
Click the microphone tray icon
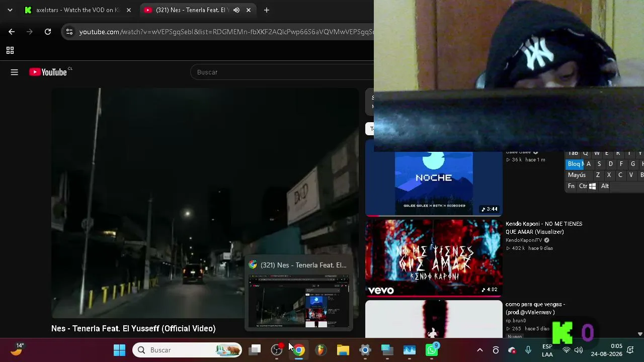pyautogui.click(x=528, y=350)
